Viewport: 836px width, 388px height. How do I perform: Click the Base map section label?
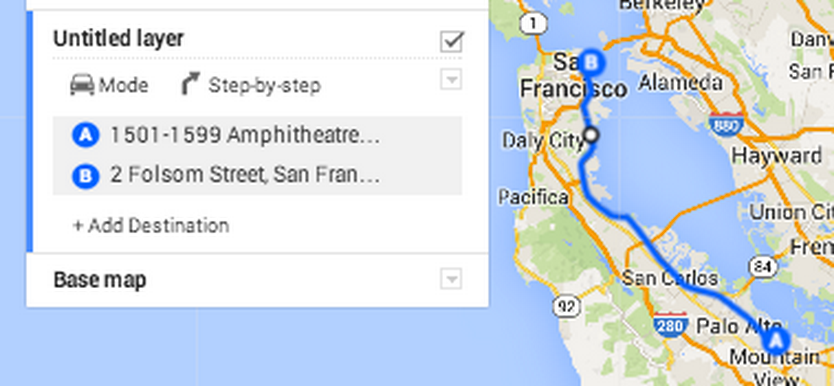(100, 279)
